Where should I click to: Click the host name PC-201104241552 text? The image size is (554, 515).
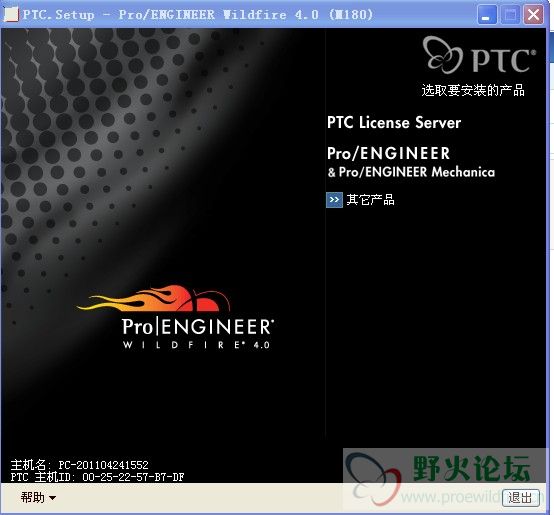pyautogui.click(x=103, y=465)
